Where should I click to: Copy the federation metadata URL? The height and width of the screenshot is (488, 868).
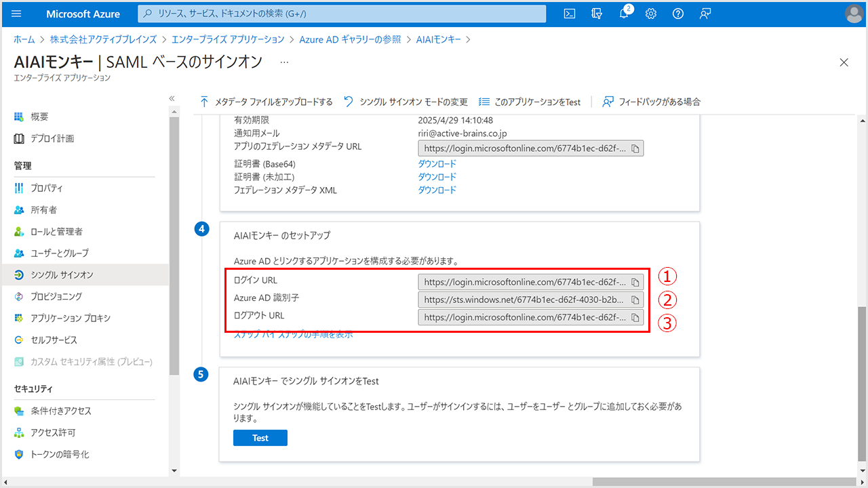click(635, 148)
